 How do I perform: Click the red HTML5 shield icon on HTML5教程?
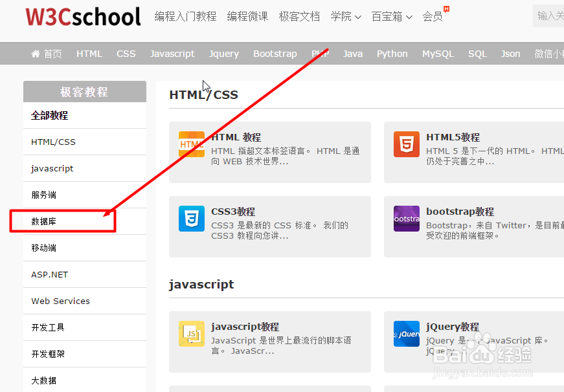click(x=406, y=144)
